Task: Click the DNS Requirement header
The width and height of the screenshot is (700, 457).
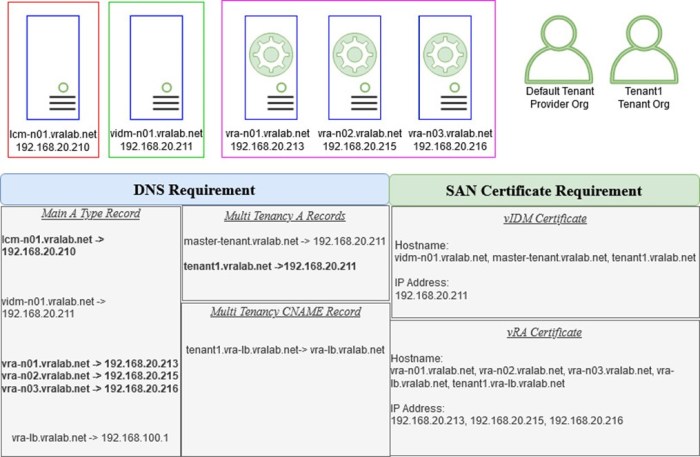Action: pyautogui.click(x=194, y=190)
